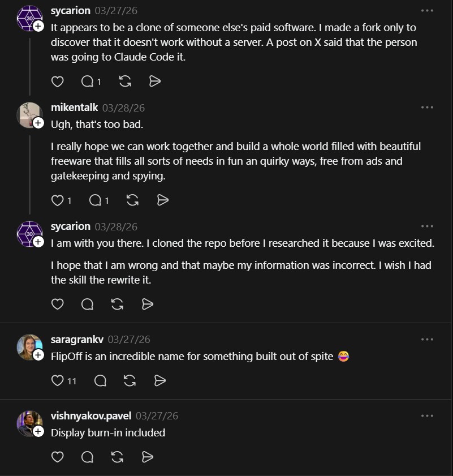This screenshot has width=453, height=476.
Task: Toggle like on mikentalk's reply showing 1 like
Action: [57, 200]
